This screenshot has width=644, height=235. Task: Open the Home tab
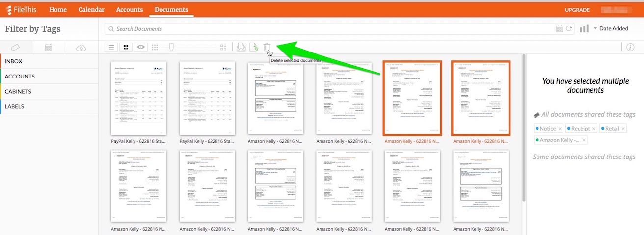tap(58, 9)
